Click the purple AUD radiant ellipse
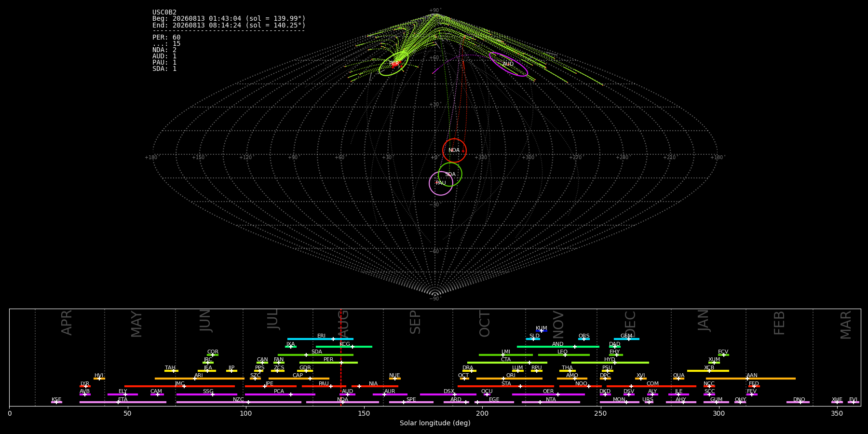Screen dimensions: 868x434 click(508, 64)
